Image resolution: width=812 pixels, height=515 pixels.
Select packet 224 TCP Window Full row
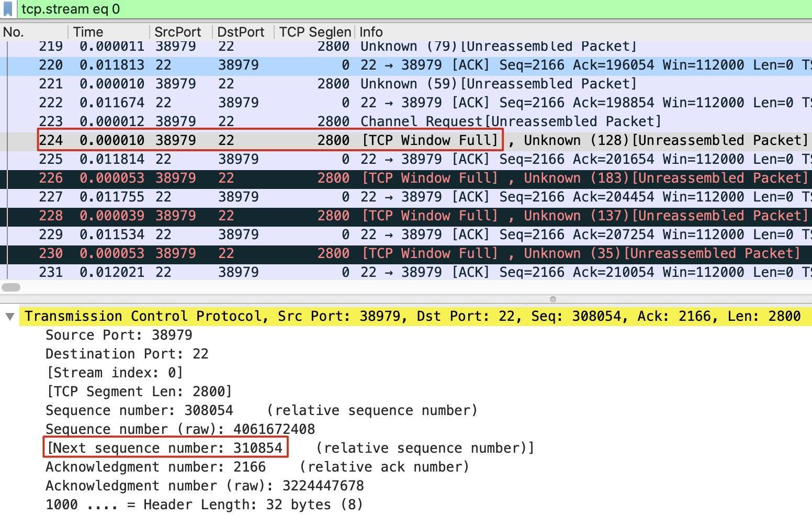click(x=366, y=140)
